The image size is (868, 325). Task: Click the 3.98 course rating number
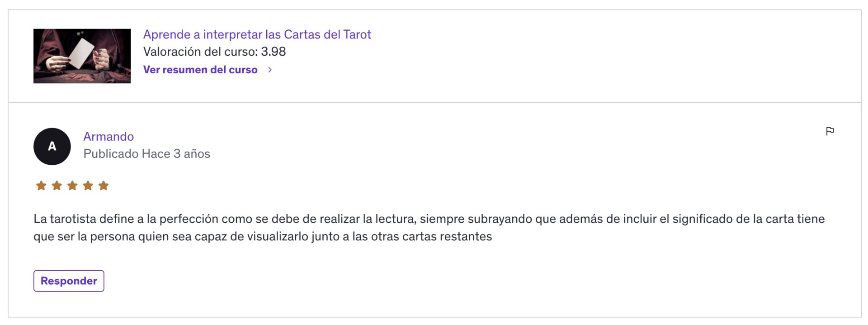pyautogui.click(x=274, y=52)
